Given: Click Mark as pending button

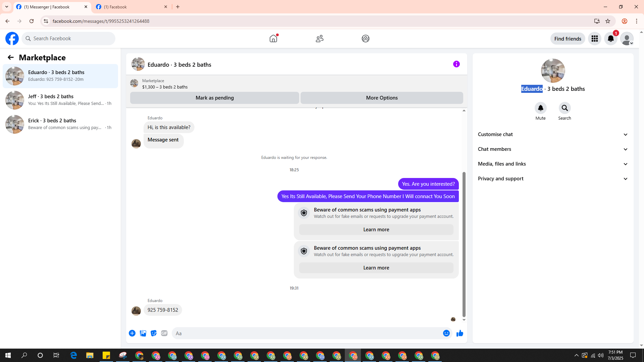Looking at the screenshot, I should tap(214, 98).
